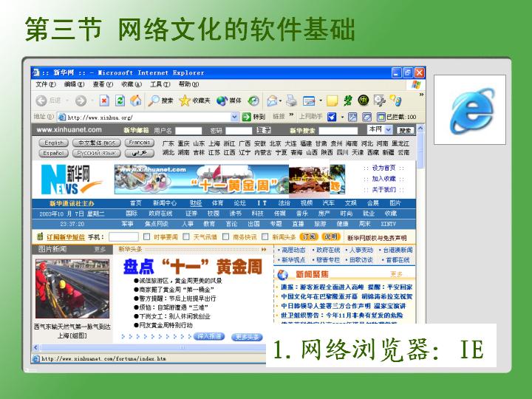Screen dimensions: 532x399
Task: Expand the Links bar chevron
Action: [x=291, y=115]
